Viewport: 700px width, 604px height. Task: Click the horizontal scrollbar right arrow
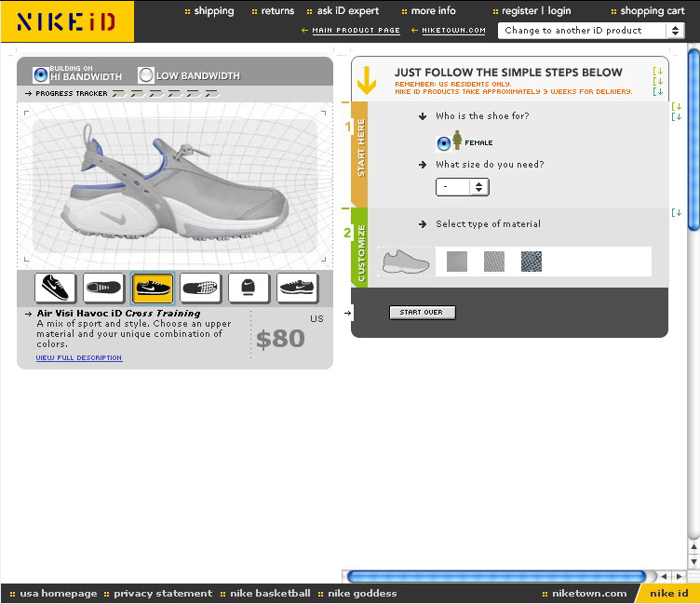679,576
